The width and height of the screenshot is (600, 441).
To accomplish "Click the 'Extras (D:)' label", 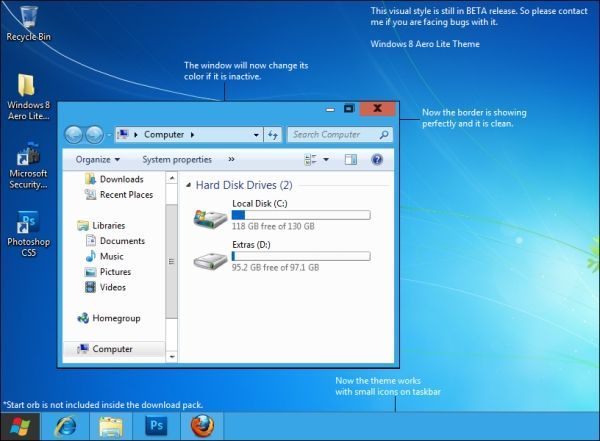I will [x=251, y=245].
